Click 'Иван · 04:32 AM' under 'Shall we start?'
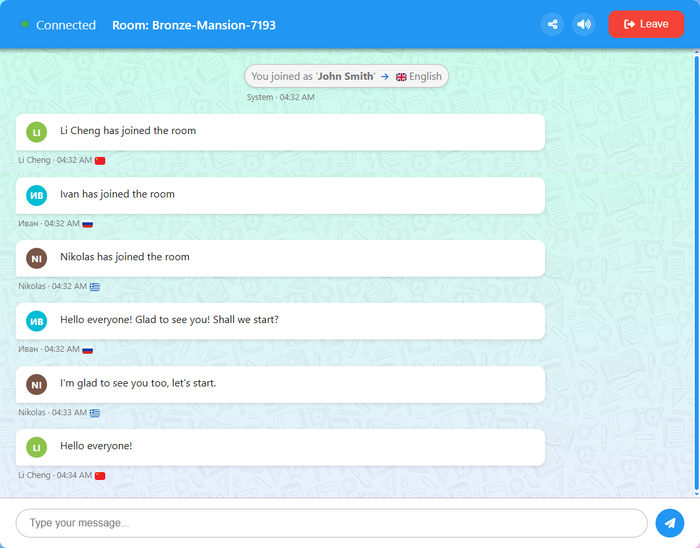The height and width of the screenshot is (548, 700). 49,349
